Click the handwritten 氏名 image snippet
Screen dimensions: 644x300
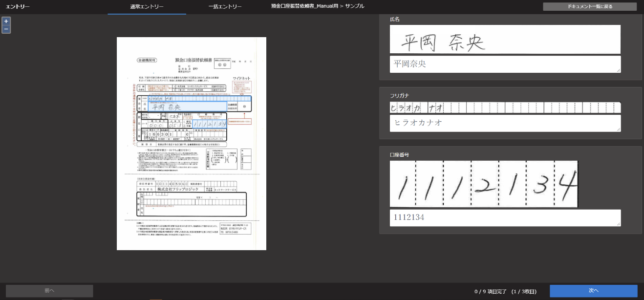(505, 40)
